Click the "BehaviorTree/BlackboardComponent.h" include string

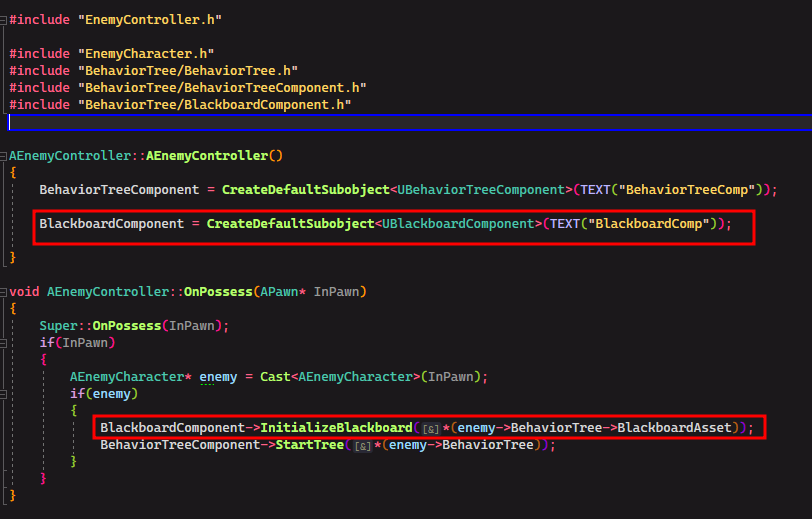214,105
